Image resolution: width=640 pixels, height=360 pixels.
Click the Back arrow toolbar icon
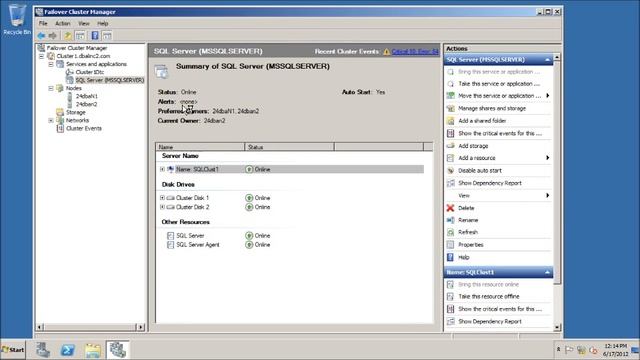[41, 36]
